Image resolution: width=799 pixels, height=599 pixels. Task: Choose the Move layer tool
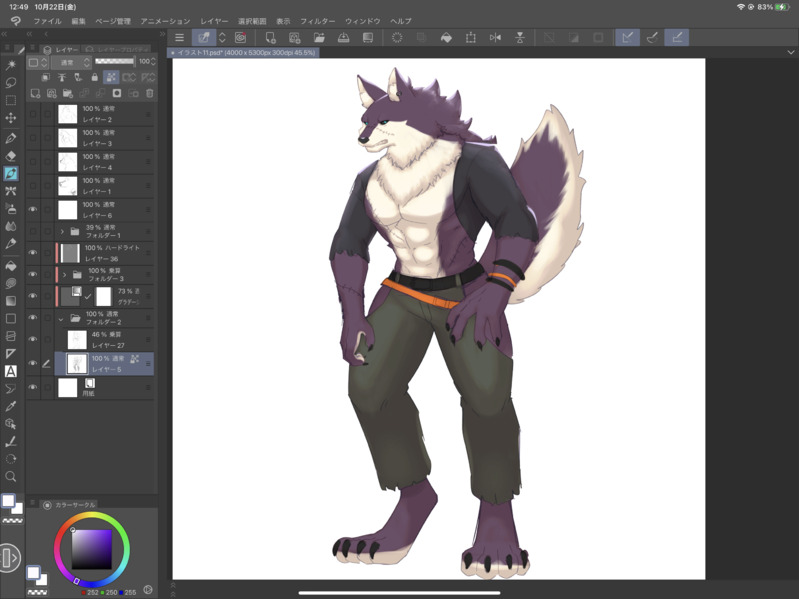coord(11,118)
